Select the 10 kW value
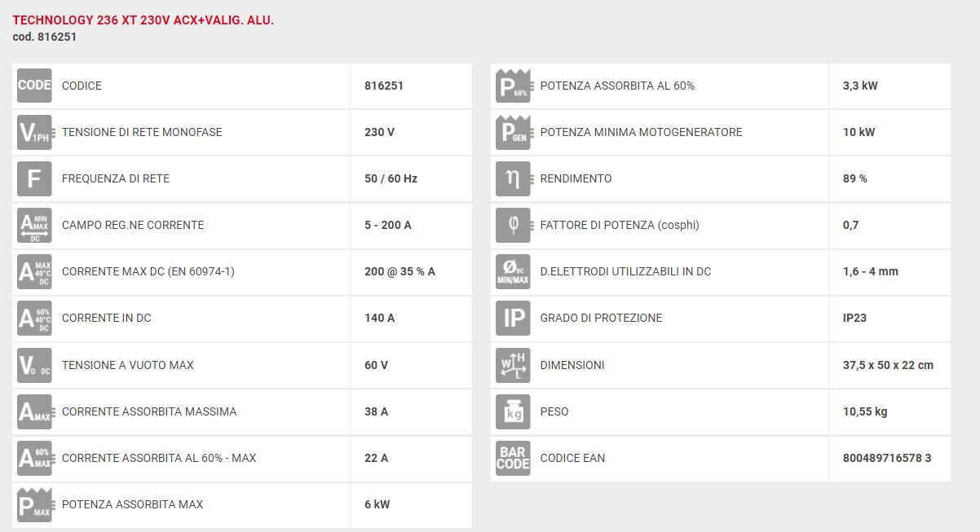 (x=859, y=132)
